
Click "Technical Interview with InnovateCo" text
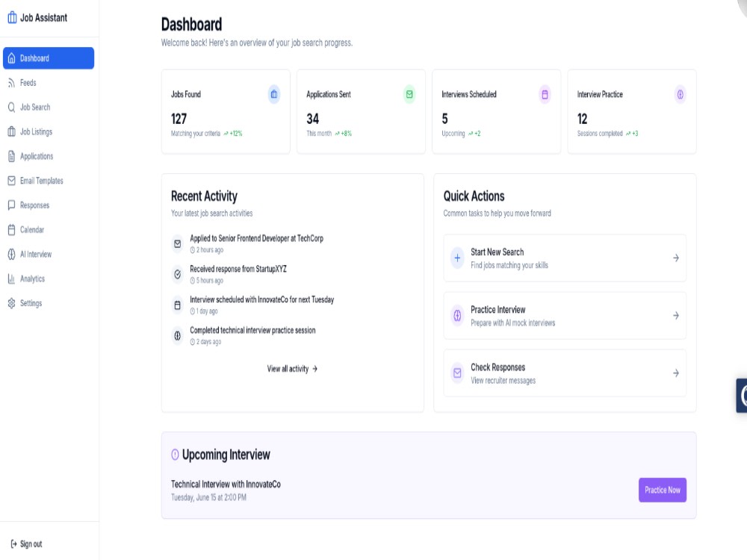pos(226,485)
